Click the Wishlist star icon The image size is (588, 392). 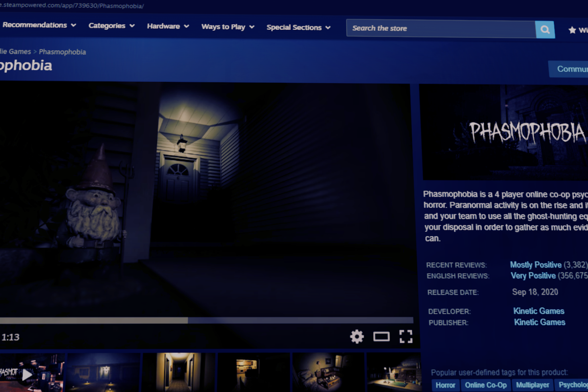(572, 30)
